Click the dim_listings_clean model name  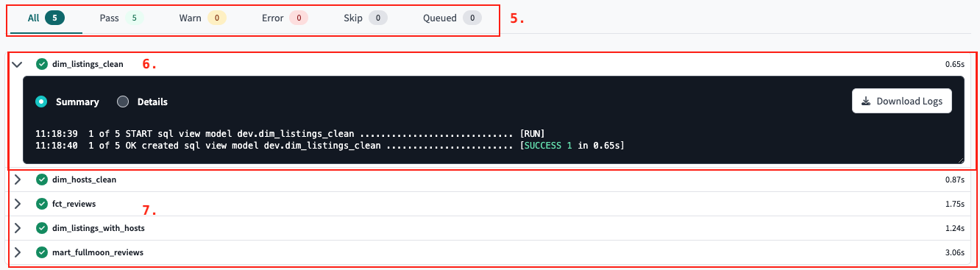pyautogui.click(x=88, y=64)
